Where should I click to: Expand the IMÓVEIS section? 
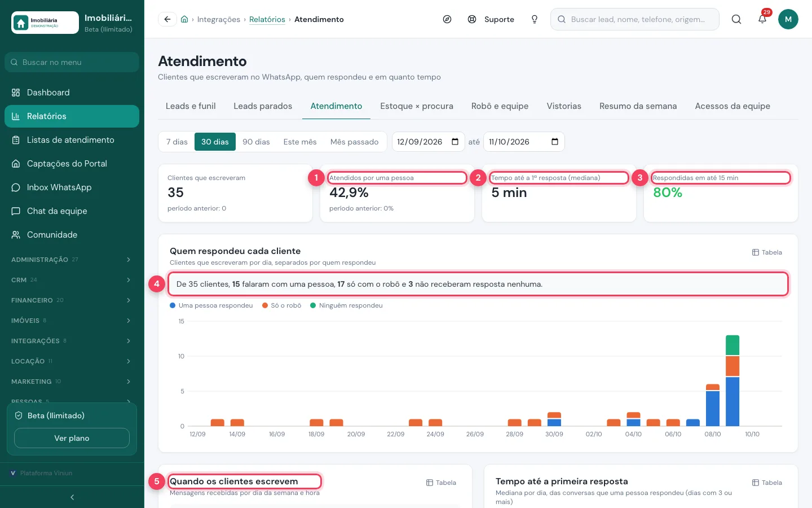72,321
